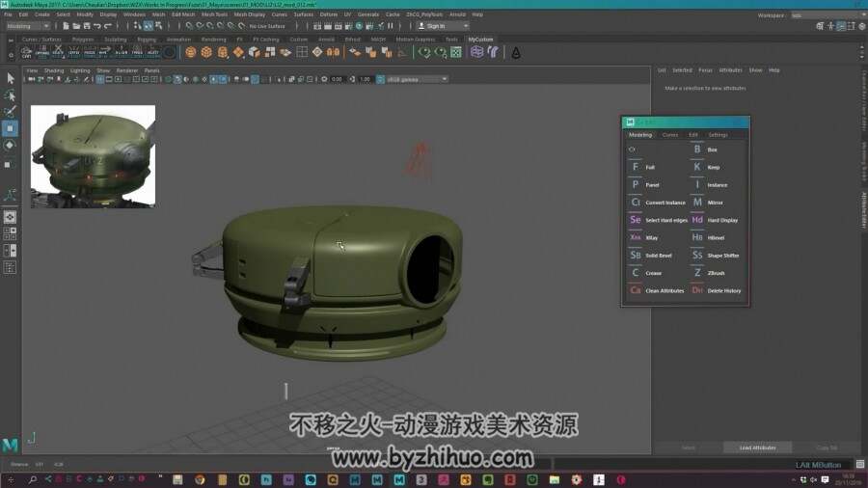Click the 'Ca' Clean Attributes button
The width and height of the screenshot is (868, 488).
coord(635,290)
